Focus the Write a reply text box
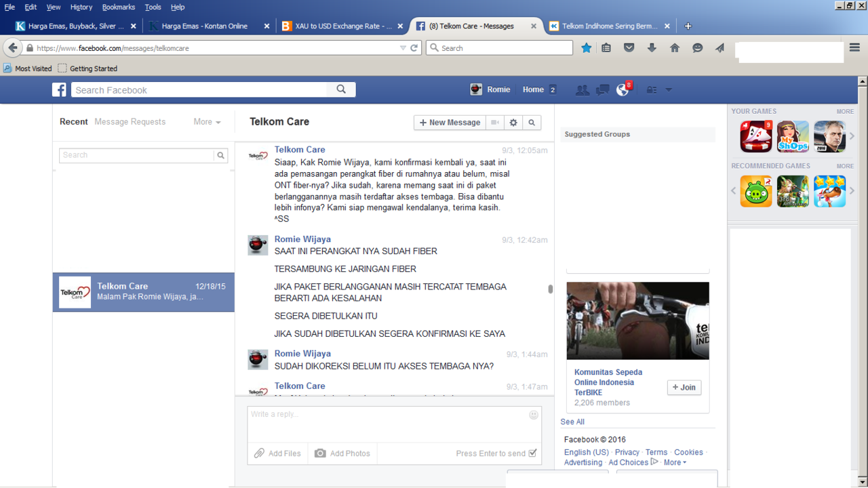 pyautogui.click(x=395, y=424)
